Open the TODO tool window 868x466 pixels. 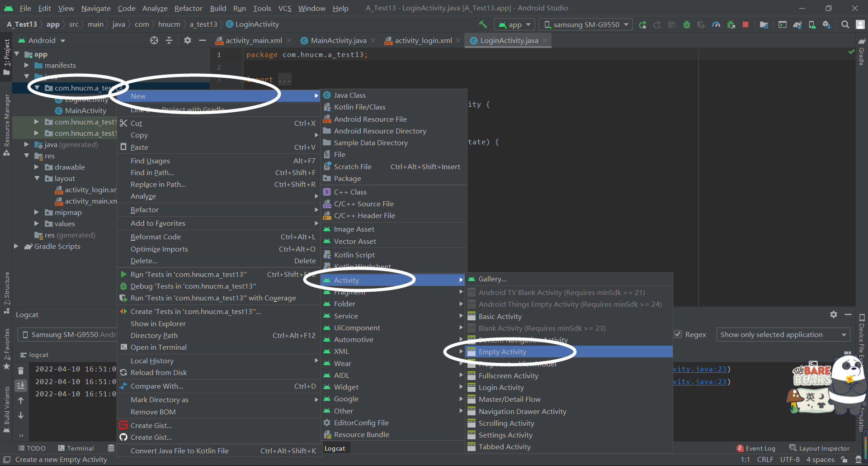pyautogui.click(x=32, y=448)
